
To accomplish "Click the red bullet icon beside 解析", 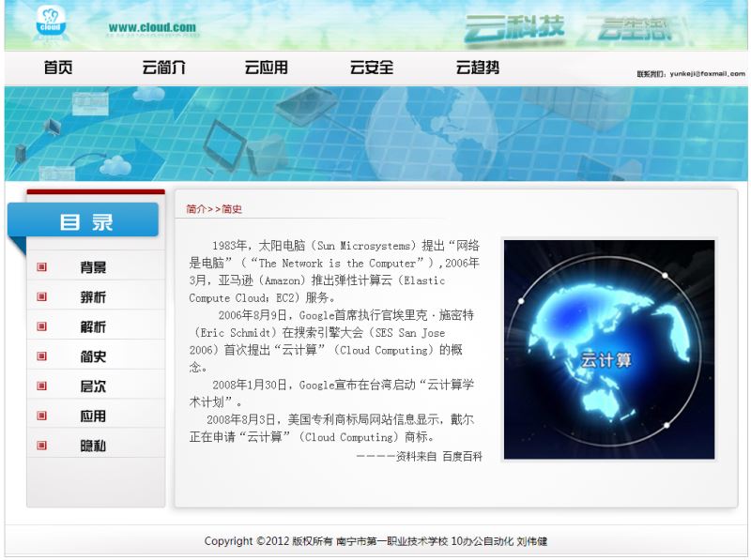I will pyautogui.click(x=41, y=326).
